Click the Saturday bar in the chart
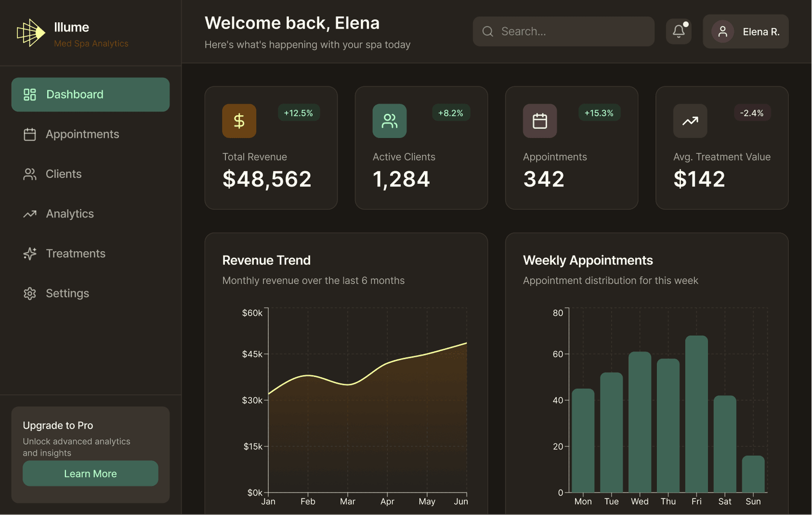This screenshot has height=515, width=812. pyautogui.click(x=725, y=444)
